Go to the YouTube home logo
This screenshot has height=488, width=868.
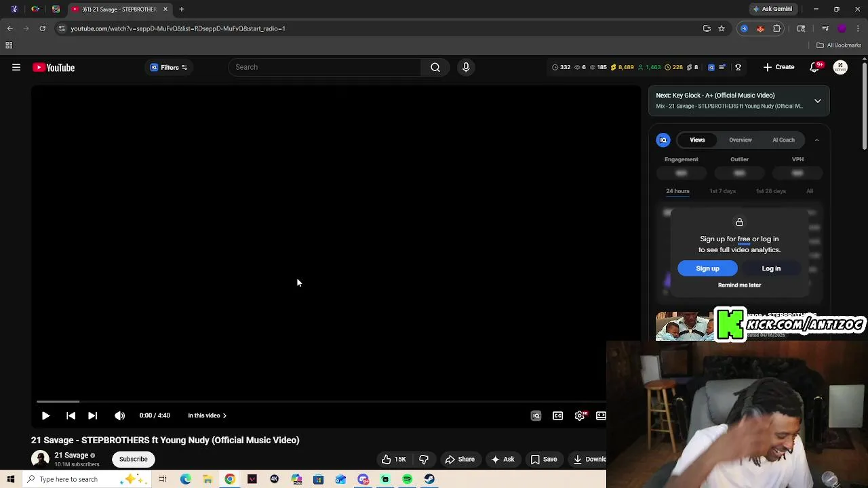[54, 67]
